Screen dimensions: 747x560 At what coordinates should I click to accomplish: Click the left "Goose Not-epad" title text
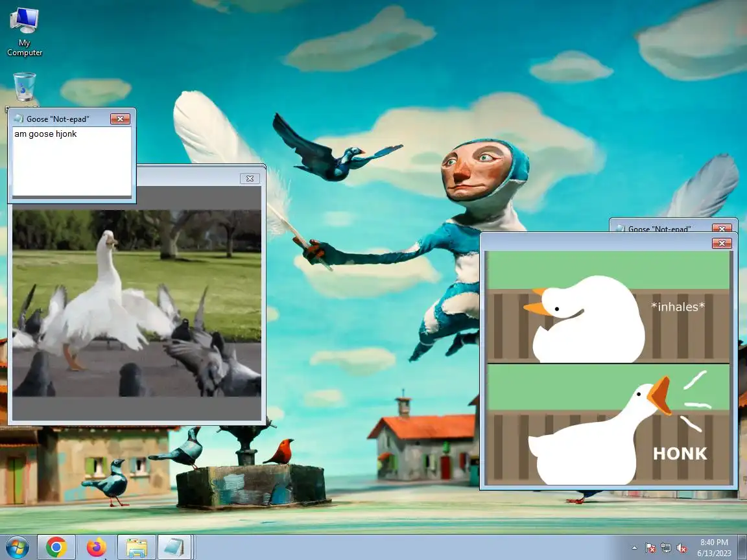pos(58,119)
